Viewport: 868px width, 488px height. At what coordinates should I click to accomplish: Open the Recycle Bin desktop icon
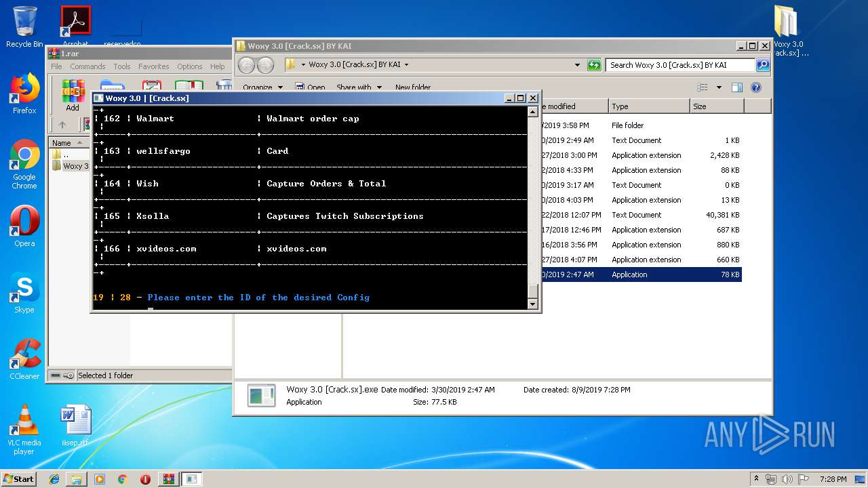(x=24, y=27)
